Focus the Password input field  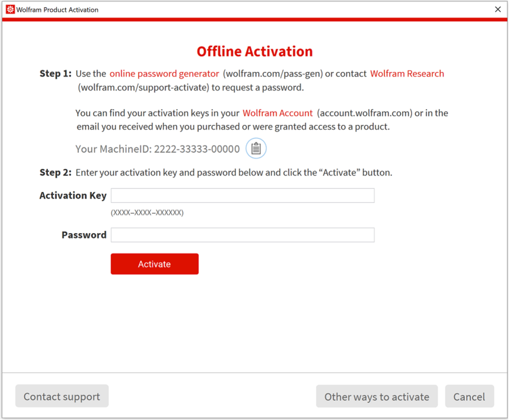coord(243,235)
